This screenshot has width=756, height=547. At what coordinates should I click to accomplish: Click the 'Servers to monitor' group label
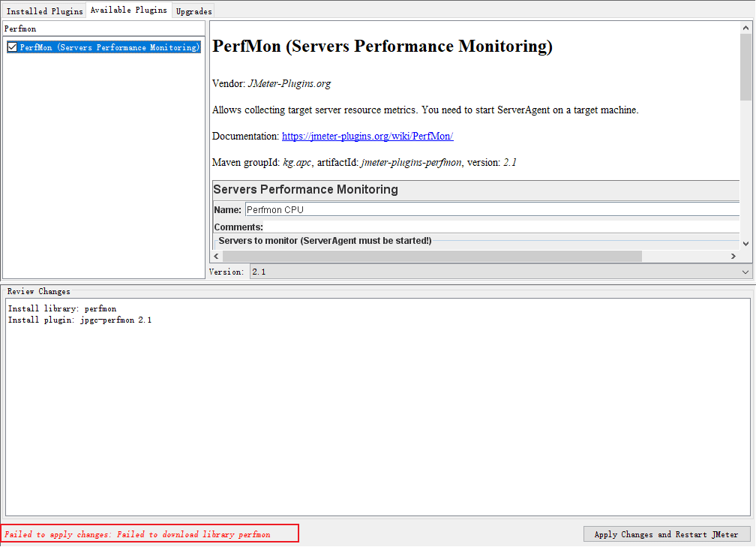tap(325, 241)
